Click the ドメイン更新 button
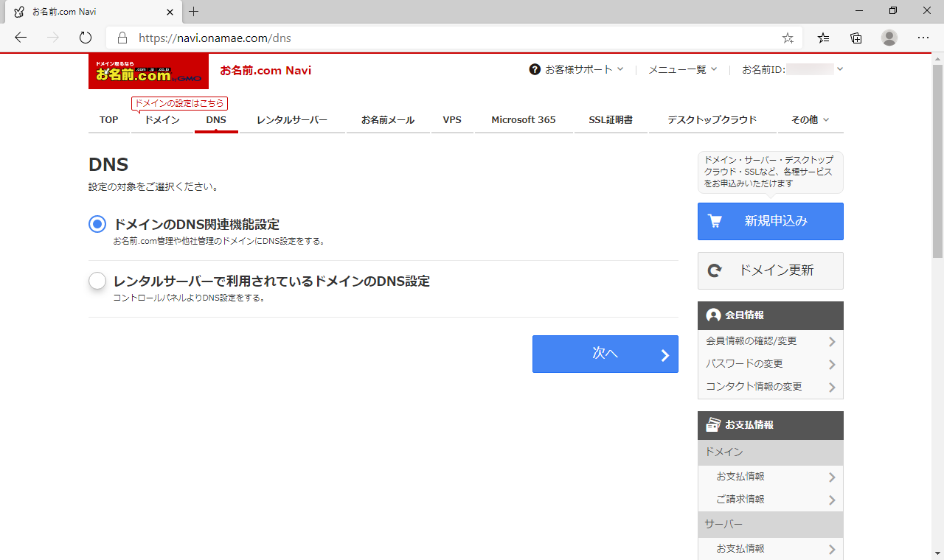Screen dimensions: 944x560 (x=771, y=270)
